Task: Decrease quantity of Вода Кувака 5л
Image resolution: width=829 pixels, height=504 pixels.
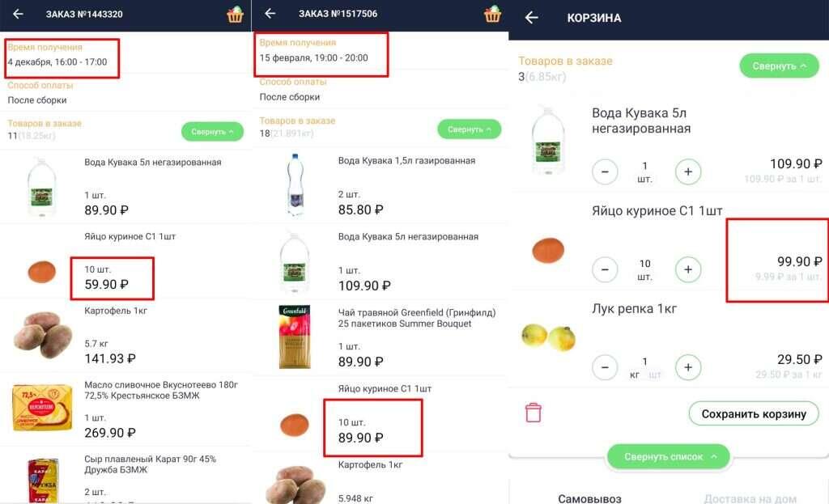Action: [x=605, y=172]
